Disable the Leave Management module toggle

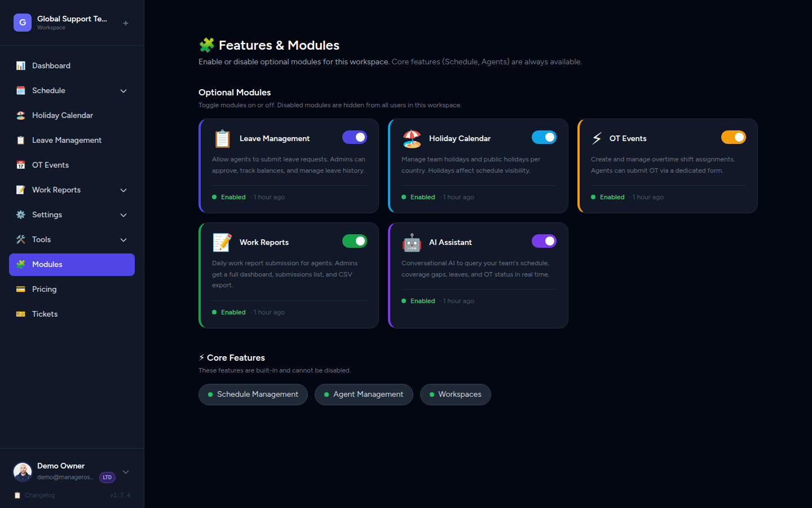coord(355,137)
